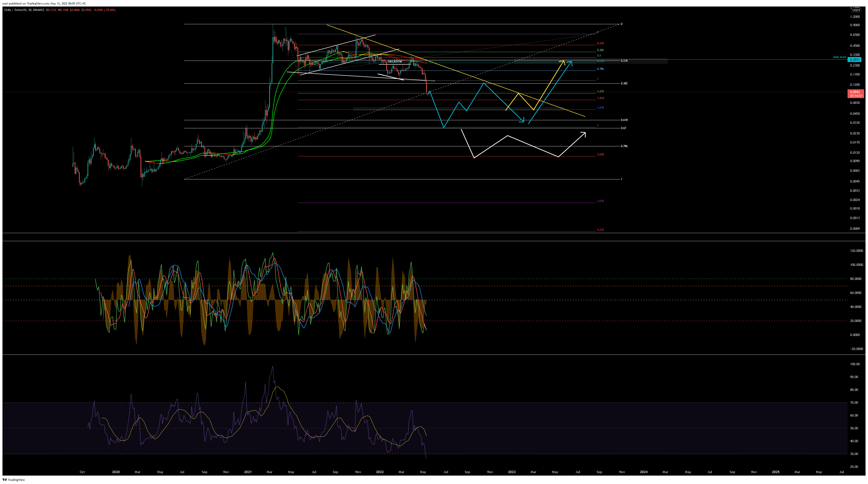
Task: Click the 70.00 RSI scale label
Action: point(854,403)
